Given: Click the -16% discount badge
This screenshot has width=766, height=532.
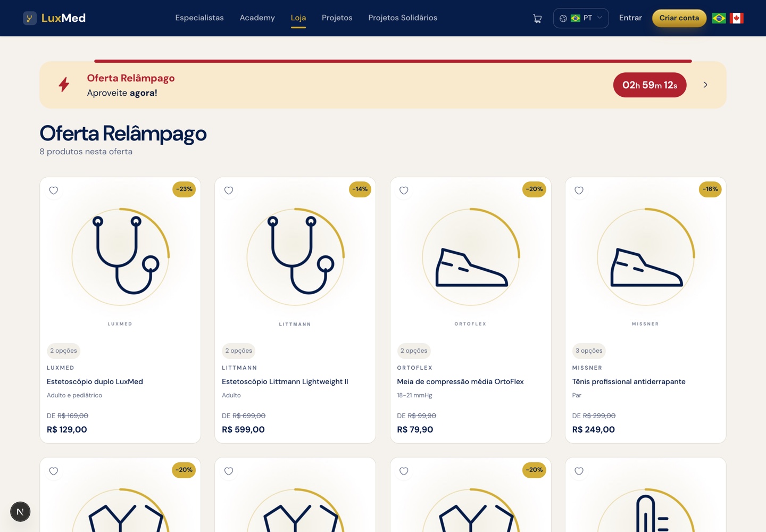Looking at the screenshot, I should (x=710, y=189).
